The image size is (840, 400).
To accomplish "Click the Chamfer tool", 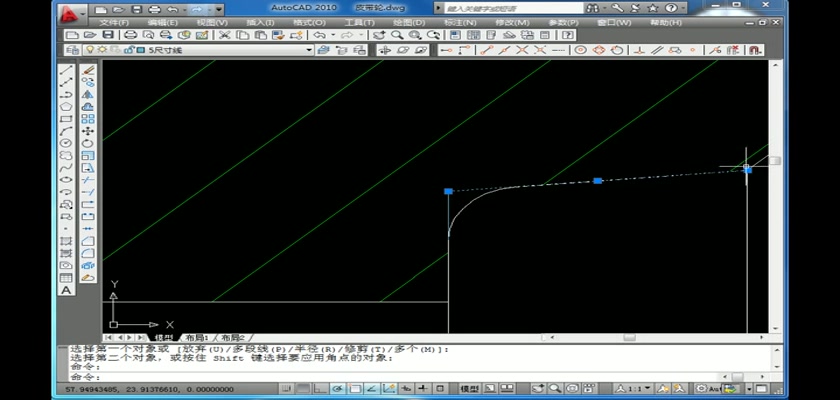I will [x=88, y=241].
